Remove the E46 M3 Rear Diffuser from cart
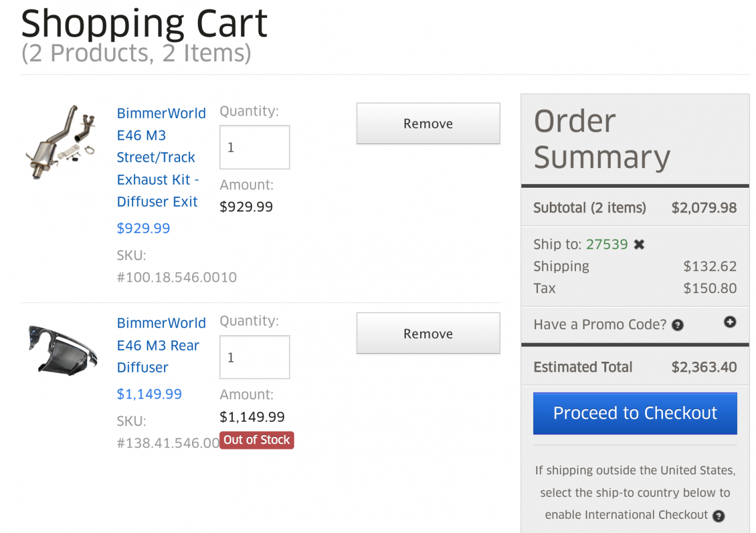The width and height of the screenshot is (756, 533). pyautogui.click(x=428, y=333)
